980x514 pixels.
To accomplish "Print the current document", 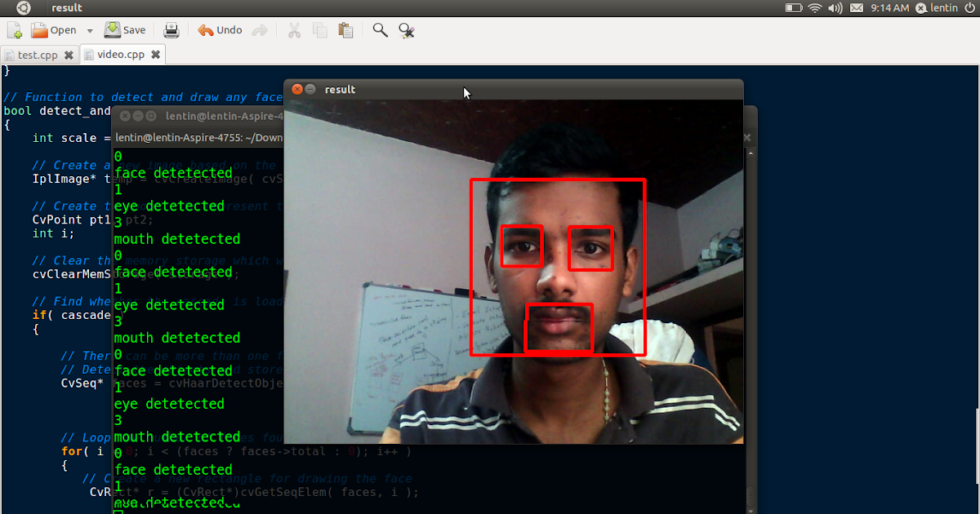I will pyautogui.click(x=171, y=29).
